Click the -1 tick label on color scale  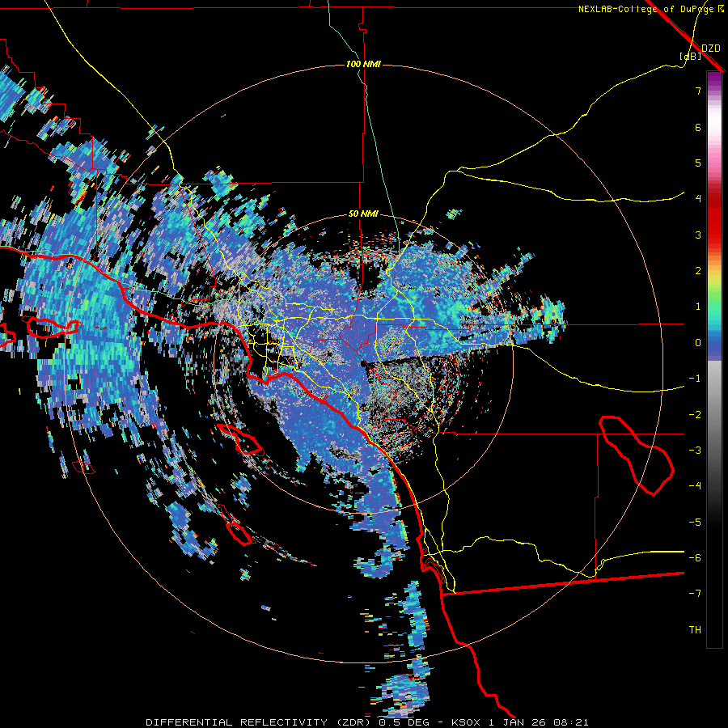(x=695, y=379)
